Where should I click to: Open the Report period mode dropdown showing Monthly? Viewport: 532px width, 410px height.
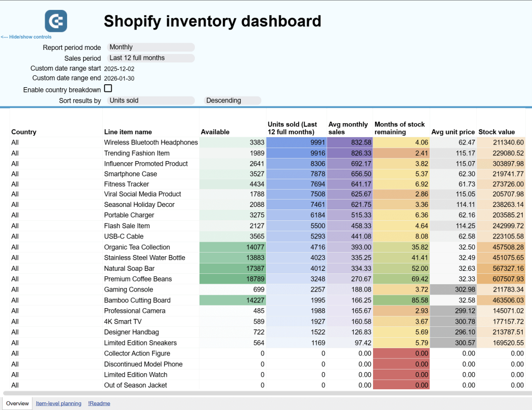(150, 47)
